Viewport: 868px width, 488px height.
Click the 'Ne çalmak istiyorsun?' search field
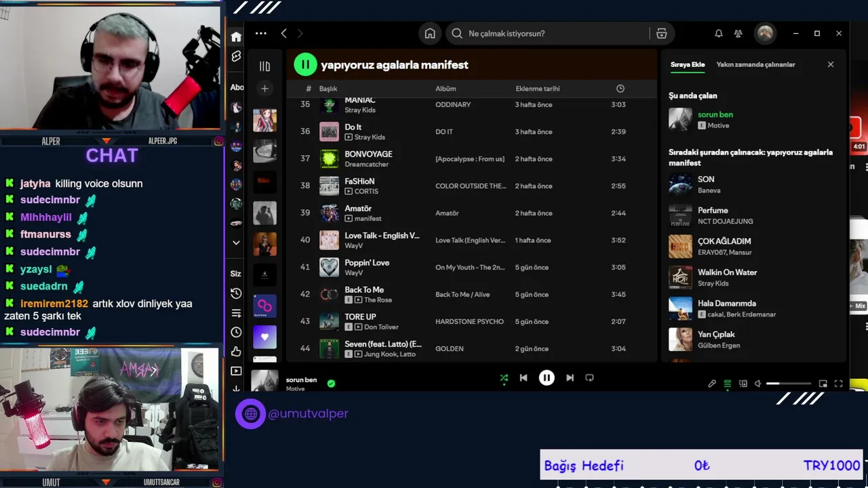[x=547, y=33]
